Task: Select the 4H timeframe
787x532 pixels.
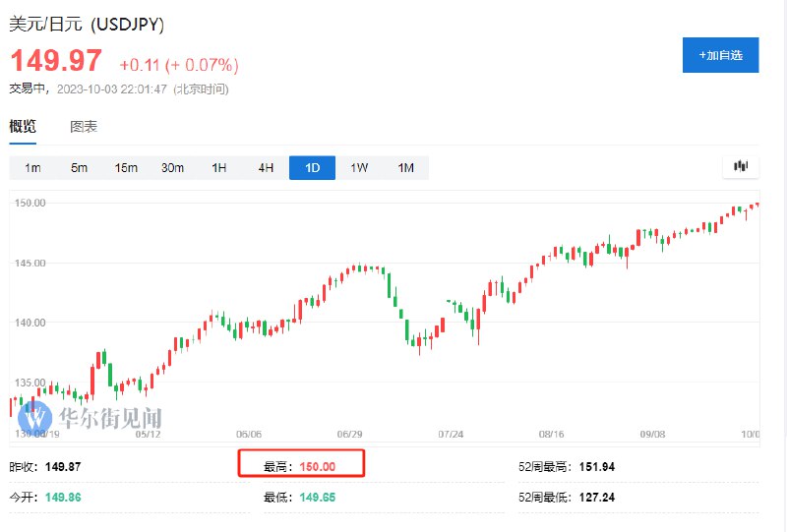Action: tap(266, 167)
